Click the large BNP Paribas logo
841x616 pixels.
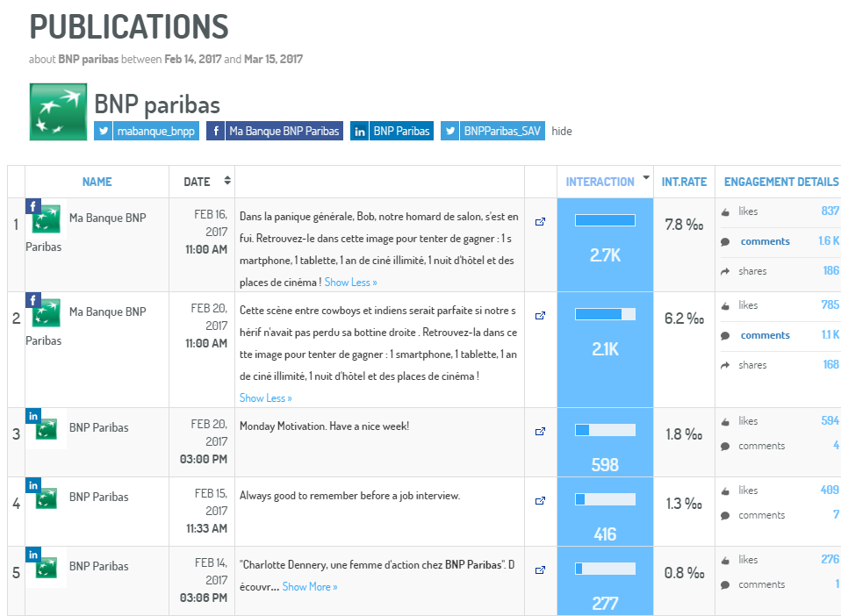click(x=58, y=112)
